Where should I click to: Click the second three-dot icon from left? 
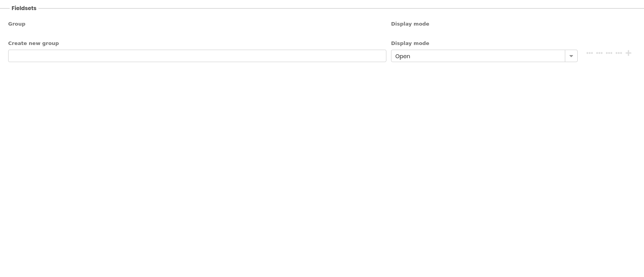(599, 53)
